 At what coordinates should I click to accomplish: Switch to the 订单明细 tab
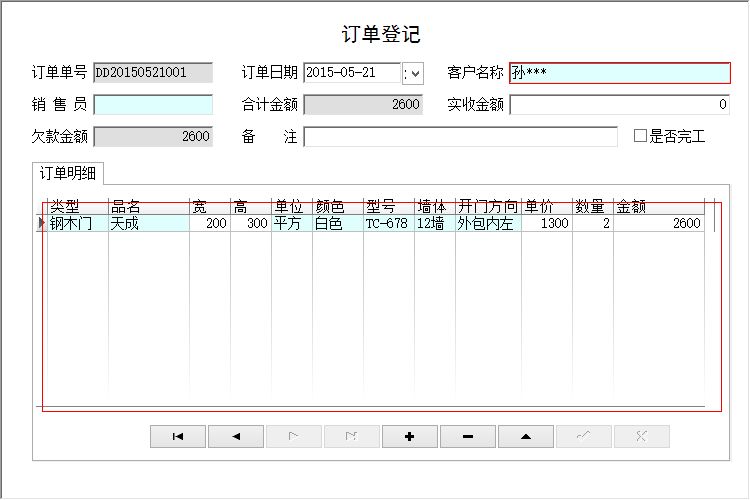coord(68,173)
